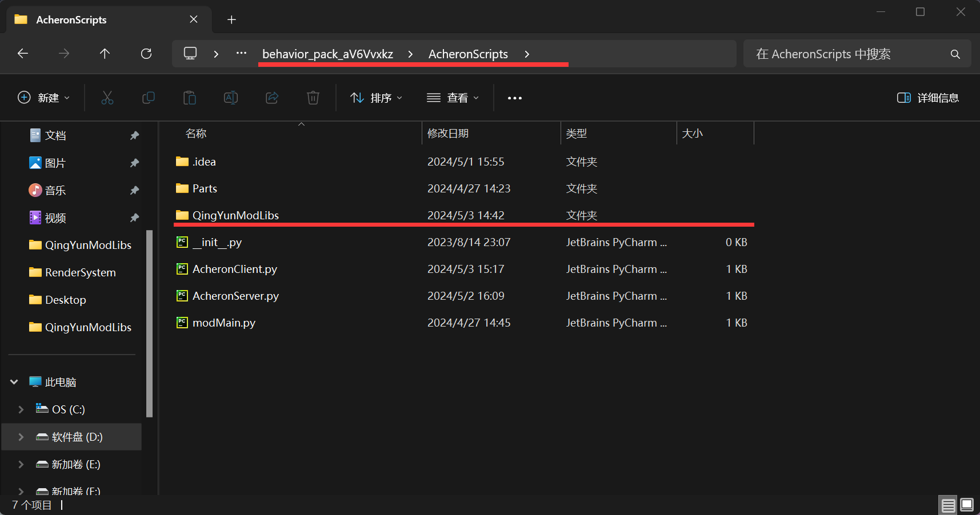This screenshot has height=515, width=980.
Task: Switch to large icons view in status bar
Action: pos(967,505)
